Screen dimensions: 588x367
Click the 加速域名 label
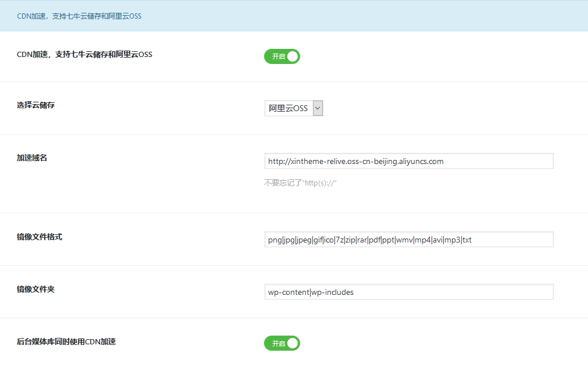click(x=32, y=158)
